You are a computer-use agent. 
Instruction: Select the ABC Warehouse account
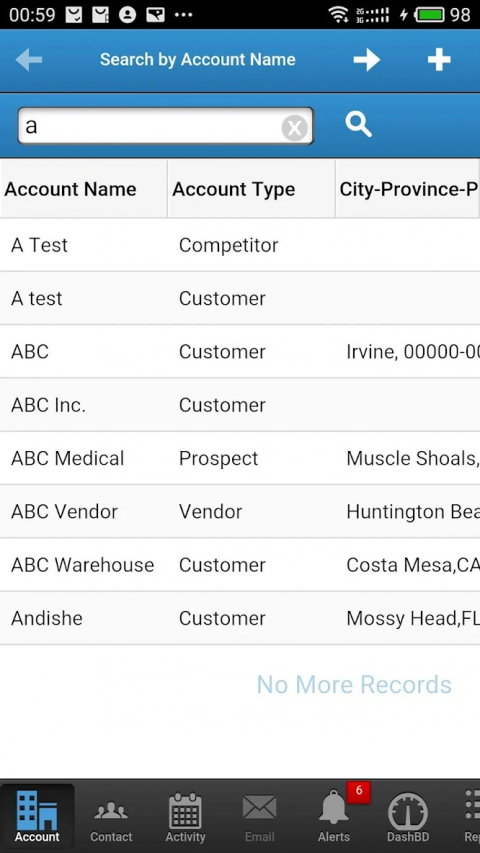(x=240, y=565)
